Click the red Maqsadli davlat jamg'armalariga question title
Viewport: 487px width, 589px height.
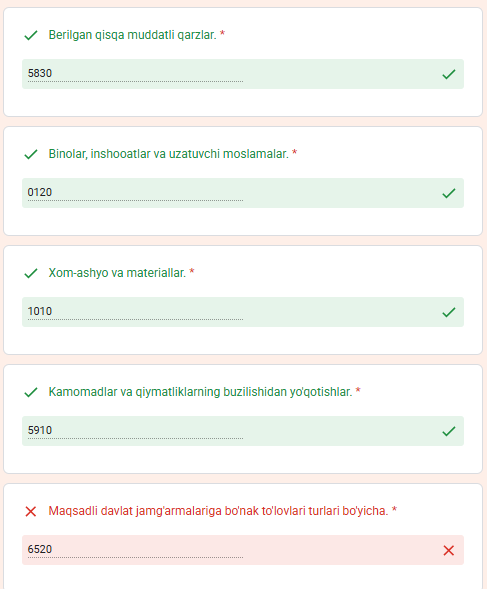pyautogui.click(x=218, y=511)
